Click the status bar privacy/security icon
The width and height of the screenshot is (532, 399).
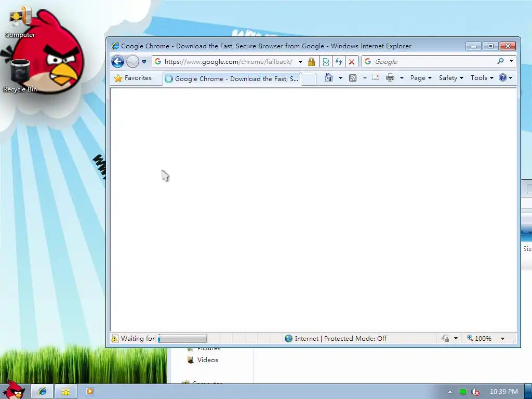[x=445, y=338]
